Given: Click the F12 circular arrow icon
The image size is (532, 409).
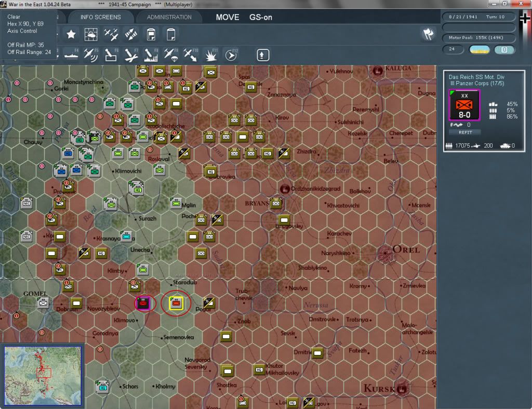Looking at the screenshot, I should (x=231, y=55).
